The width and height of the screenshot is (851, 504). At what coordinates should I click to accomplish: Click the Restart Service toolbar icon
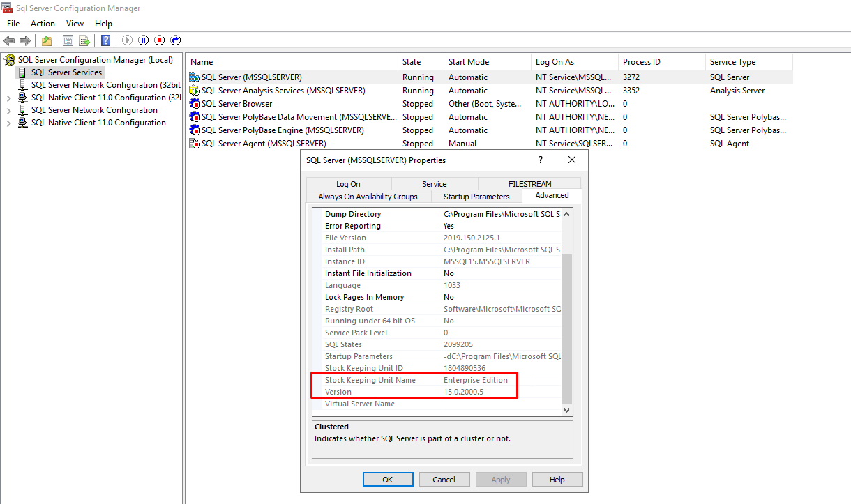[x=176, y=40]
